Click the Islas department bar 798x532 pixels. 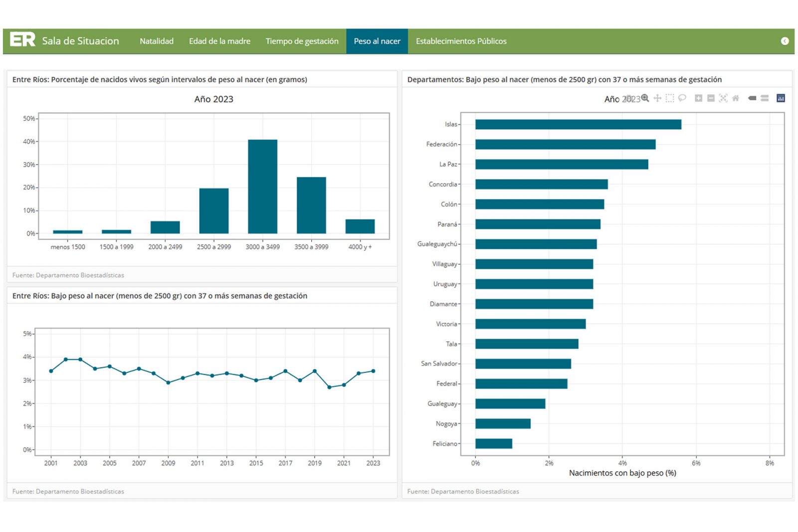point(578,125)
